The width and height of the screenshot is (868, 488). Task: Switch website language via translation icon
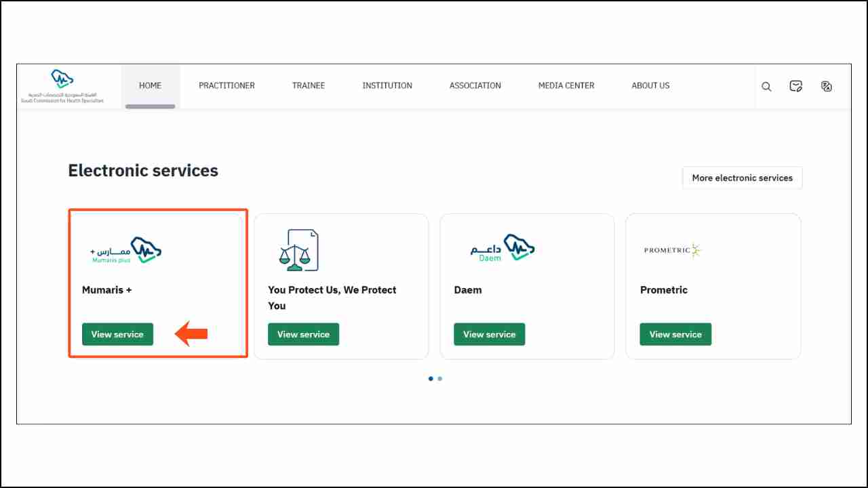click(x=826, y=86)
